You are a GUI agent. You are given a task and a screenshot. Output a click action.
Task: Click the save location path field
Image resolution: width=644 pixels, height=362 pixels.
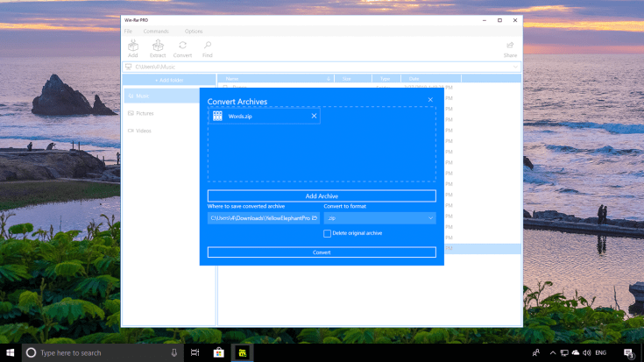pyautogui.click(x=258, y=218)
